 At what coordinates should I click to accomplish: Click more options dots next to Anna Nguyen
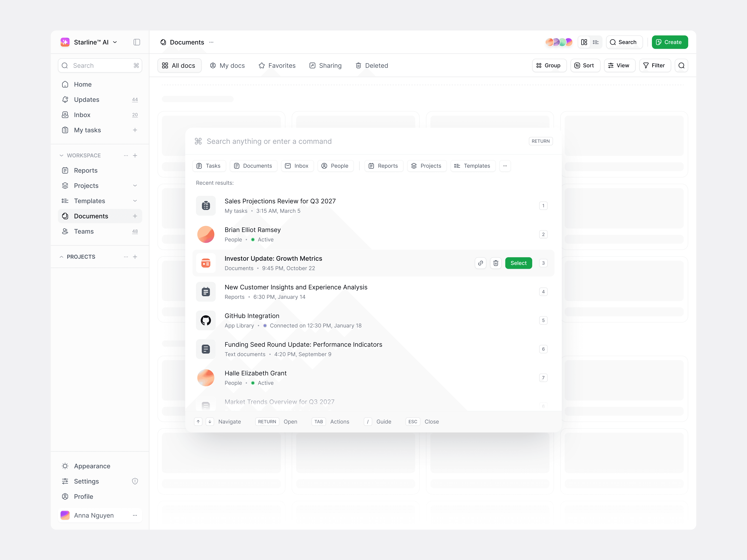(135, 516)
